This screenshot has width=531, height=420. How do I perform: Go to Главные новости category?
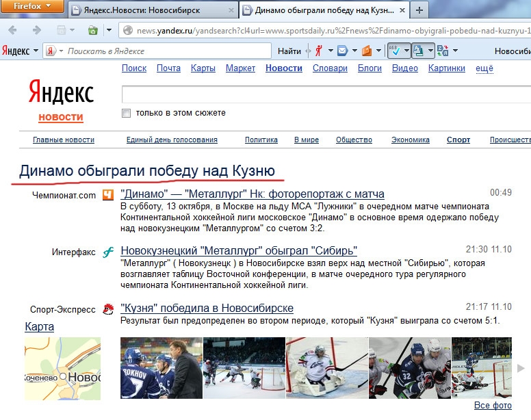click(64, 140)
